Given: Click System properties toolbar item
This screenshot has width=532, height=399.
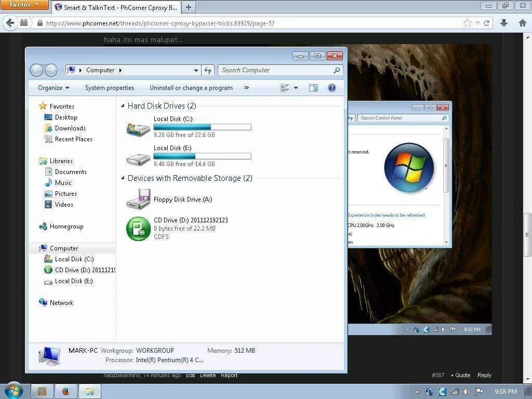Looking at the screenshot, I should coord(110,88).
